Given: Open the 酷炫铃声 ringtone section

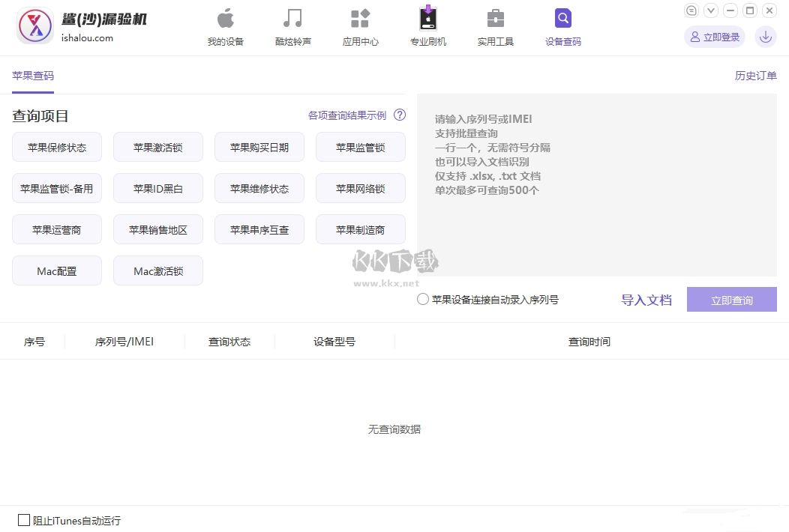Looking at the screenshot, I should pyautogui.click(x=292, y=26).
